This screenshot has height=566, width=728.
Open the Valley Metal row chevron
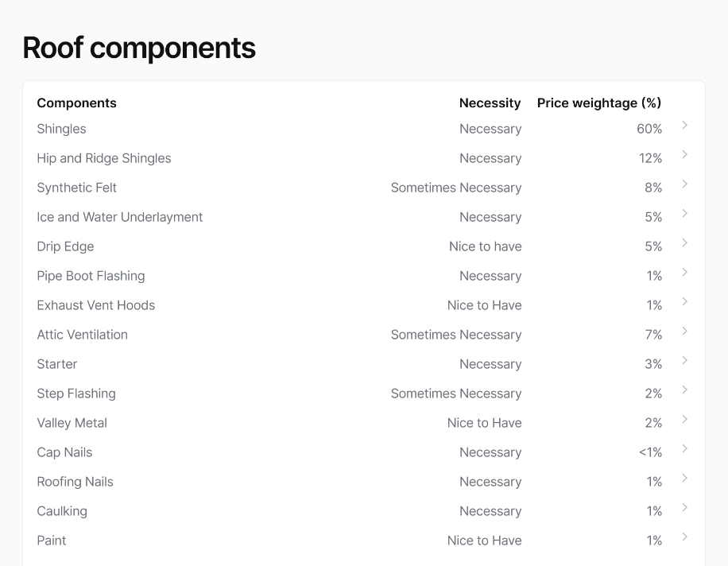pyautogui.click(x=684, y=420)
